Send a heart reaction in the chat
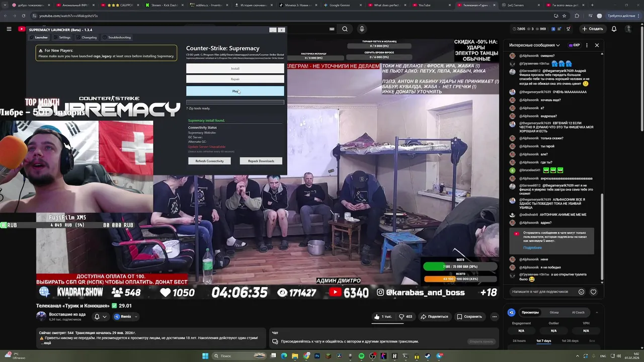Screen dimensions: 644x362 [x=594, y=292]
